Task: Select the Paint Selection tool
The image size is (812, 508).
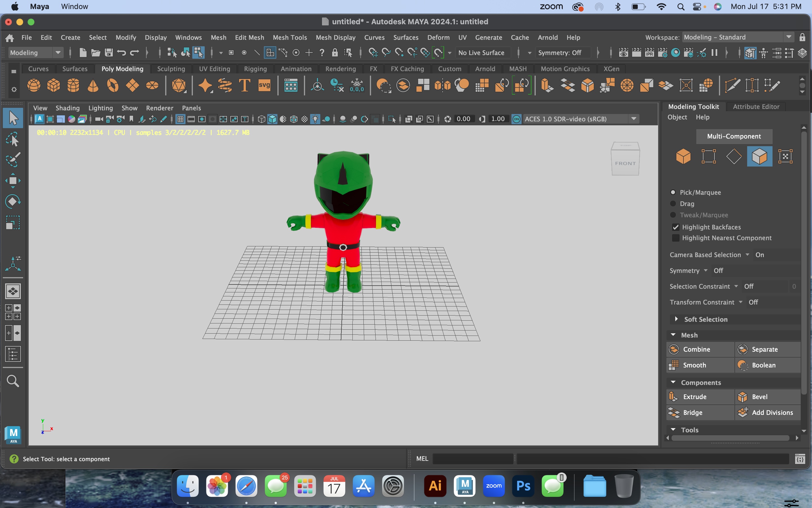Action: coord(13,160)
